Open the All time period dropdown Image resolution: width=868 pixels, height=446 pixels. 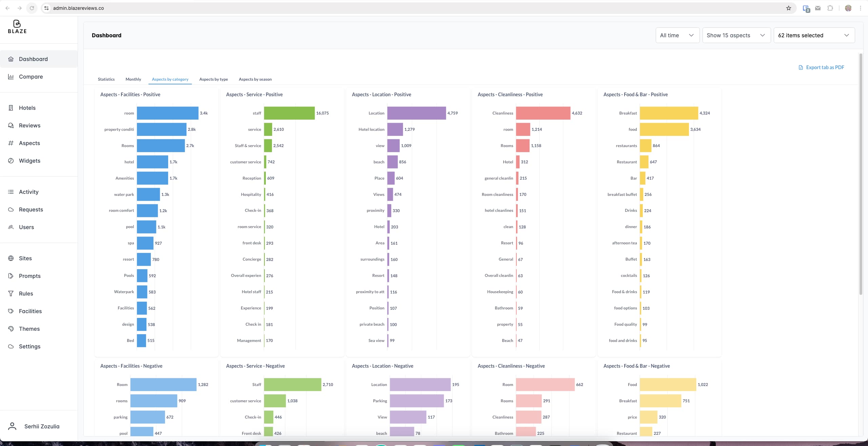click(677, 35)
